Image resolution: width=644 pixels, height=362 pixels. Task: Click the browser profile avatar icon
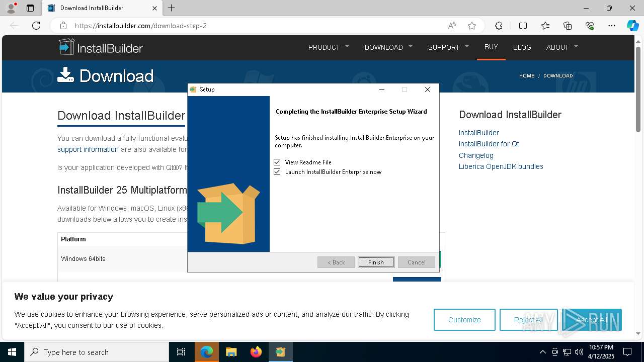(x=11, y=8)
